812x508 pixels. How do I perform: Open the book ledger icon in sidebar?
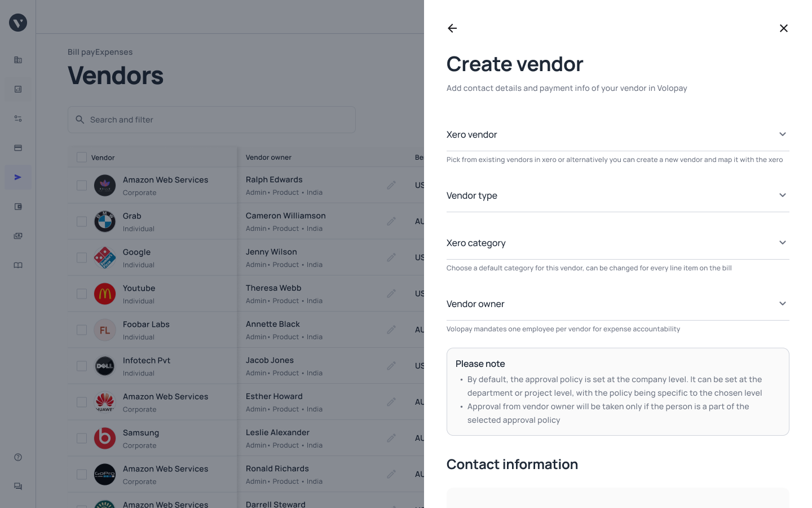[x=18, y=265]
